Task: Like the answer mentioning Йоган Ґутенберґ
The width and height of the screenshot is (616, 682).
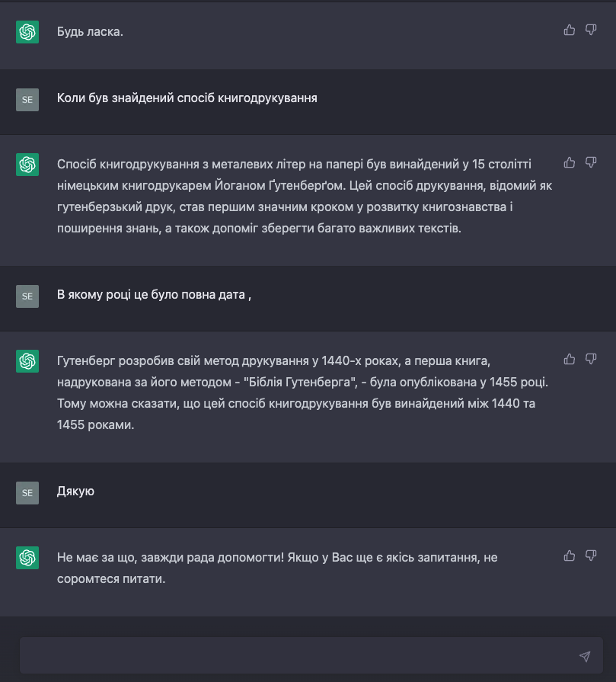Action: (x=569, y=162)
